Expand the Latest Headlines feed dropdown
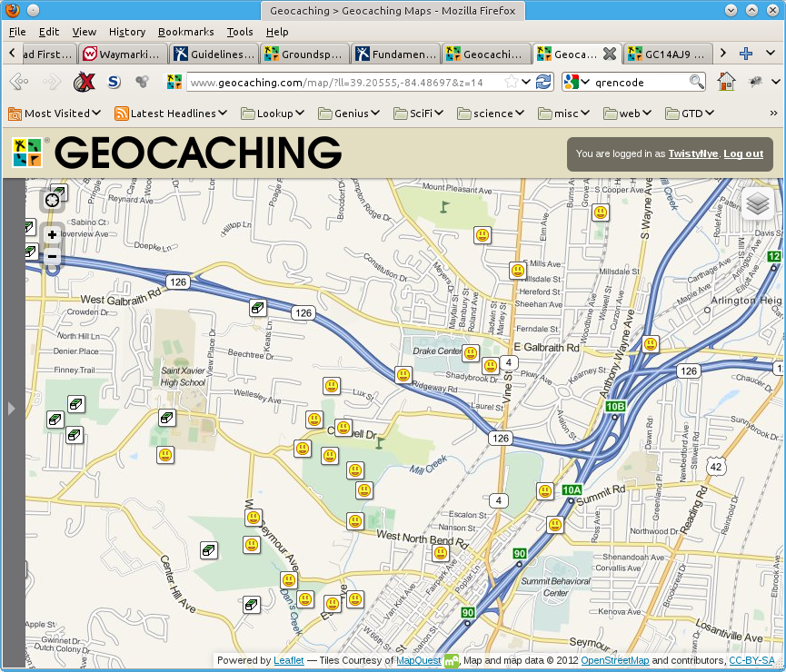This screenshot has height=672, width=786. [x=171, y=114]
